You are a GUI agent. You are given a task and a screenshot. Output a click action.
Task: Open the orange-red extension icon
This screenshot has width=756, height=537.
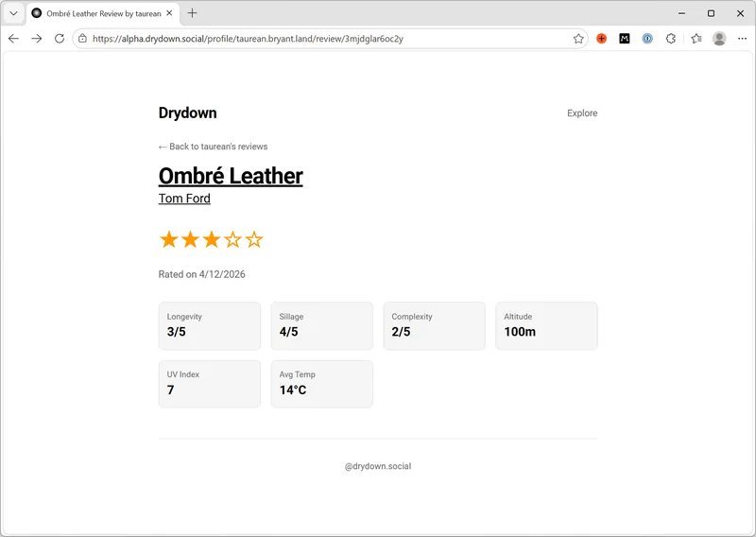click(x=601, y=39)
